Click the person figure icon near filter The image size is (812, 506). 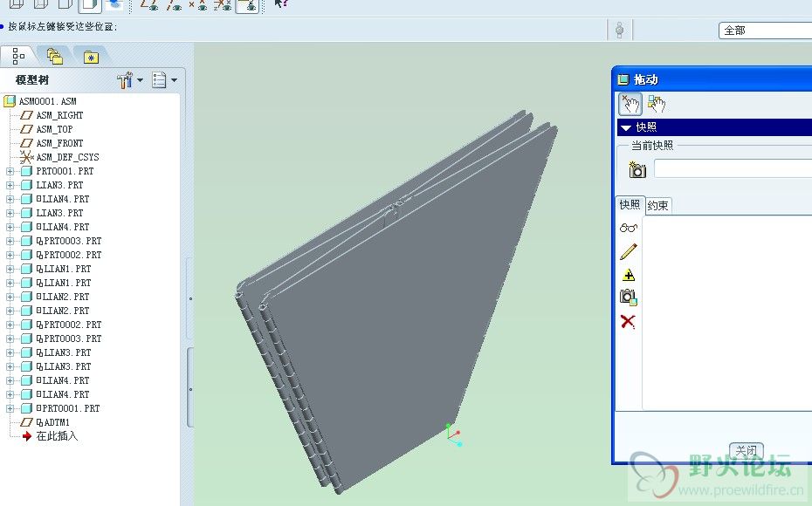pyautogui.click(x=619, y=30)
